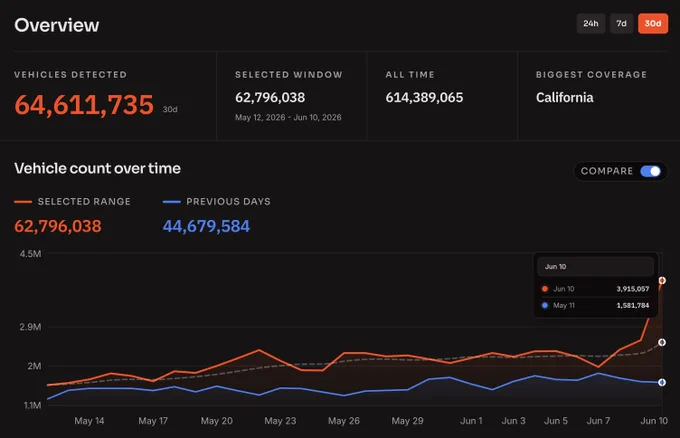680x438 pixels.
Task: Click the blue May 11 data point marker
Action: 662,382
